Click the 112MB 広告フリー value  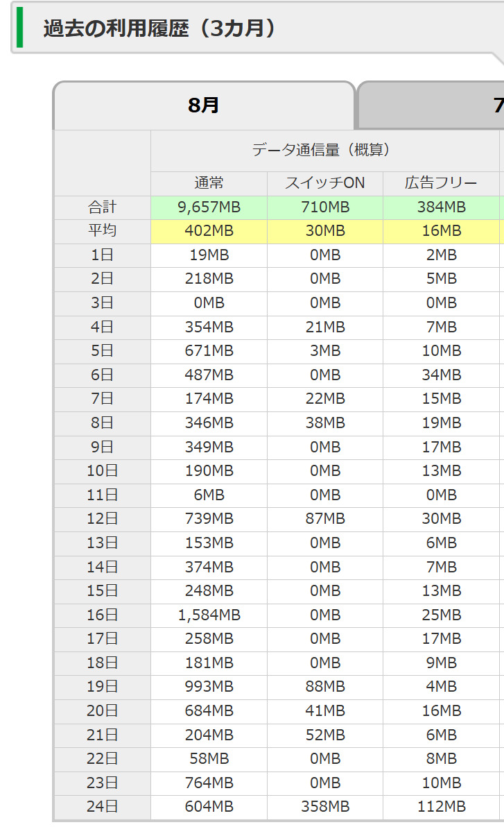(441, 807)
